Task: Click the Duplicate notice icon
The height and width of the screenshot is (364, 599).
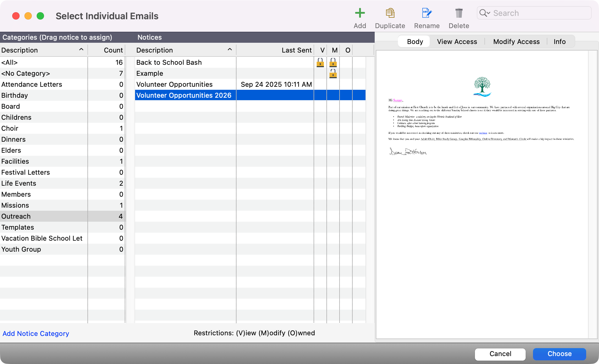Action: click(x=390, y=13)
